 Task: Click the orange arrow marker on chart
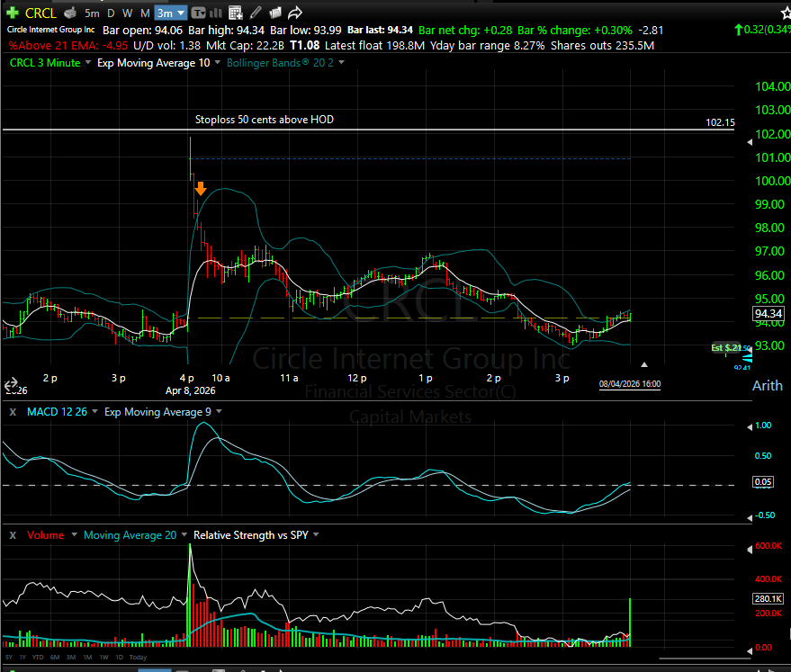coord(201,189)
